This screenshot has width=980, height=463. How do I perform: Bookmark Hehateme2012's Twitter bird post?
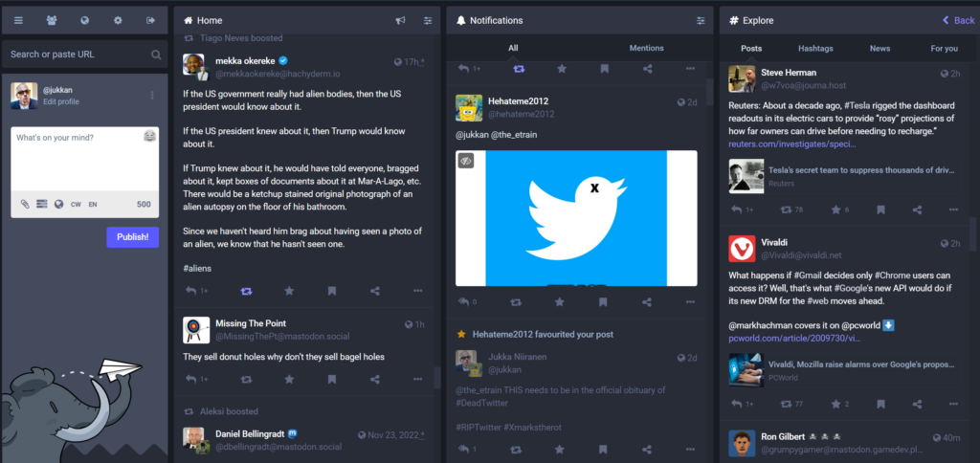click(603, 301)
